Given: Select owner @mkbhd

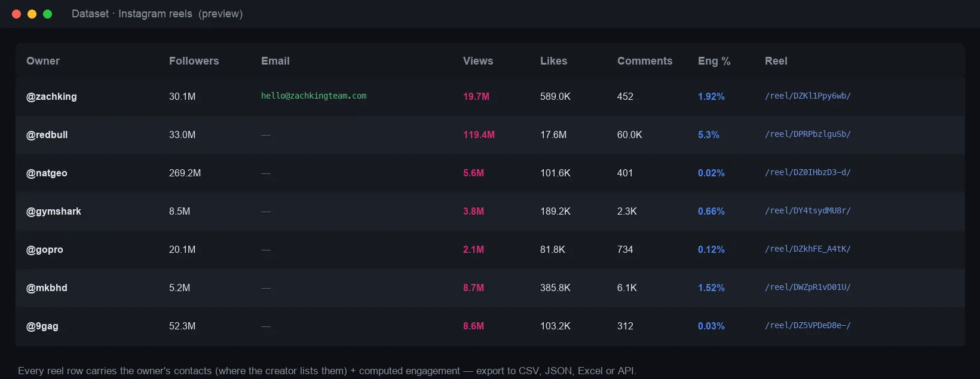Looking at the screenshot, I should pyautogui.click(x=47, y=288).
